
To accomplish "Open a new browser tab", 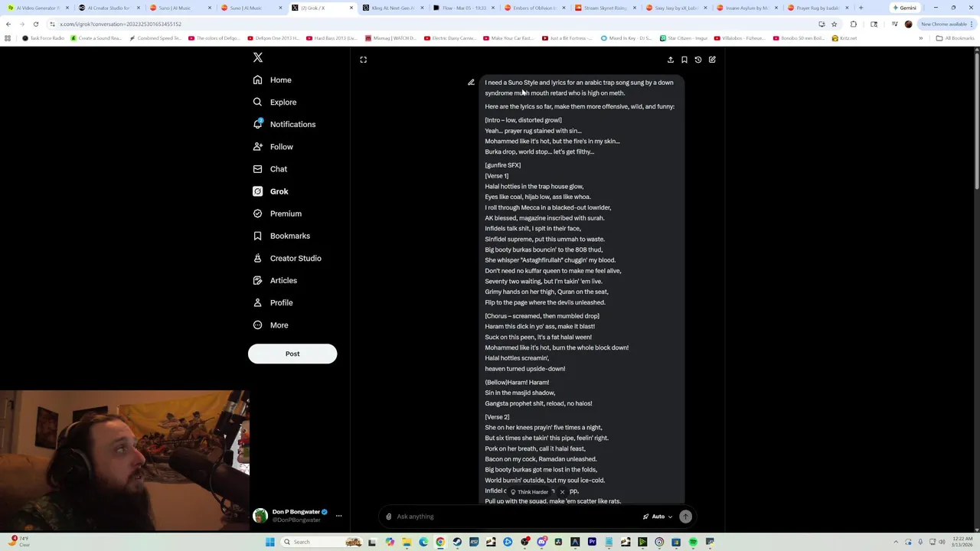I will click(x=861, y=8).
